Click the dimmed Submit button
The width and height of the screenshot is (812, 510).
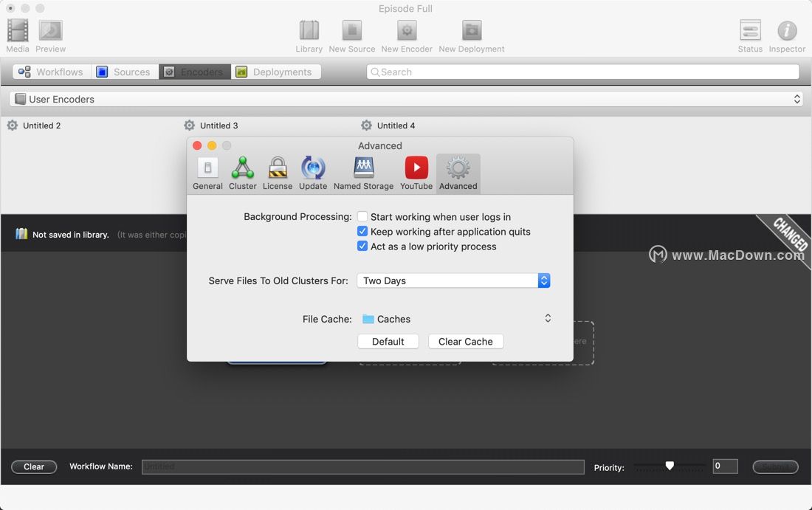(775, 466)
